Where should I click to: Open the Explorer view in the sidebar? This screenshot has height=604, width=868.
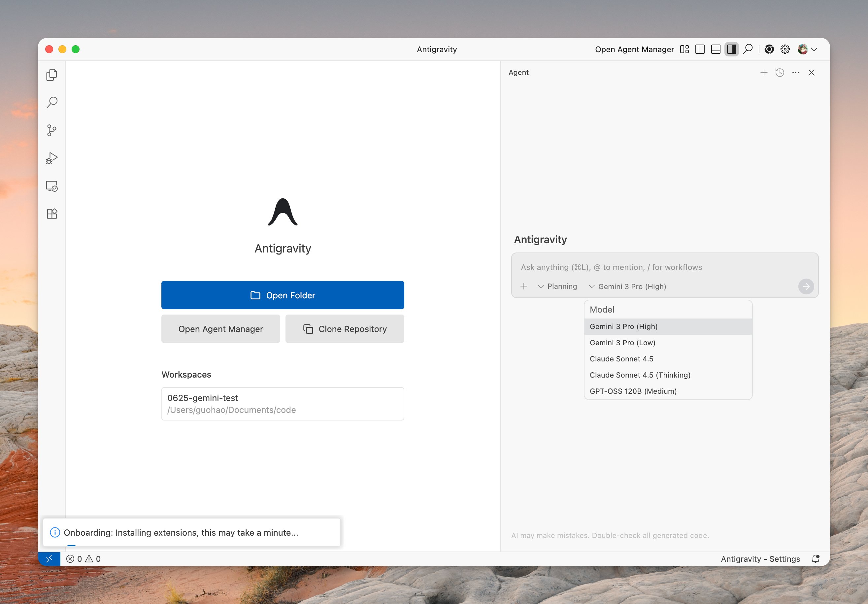pyautogui.click(x=52, y=75)
